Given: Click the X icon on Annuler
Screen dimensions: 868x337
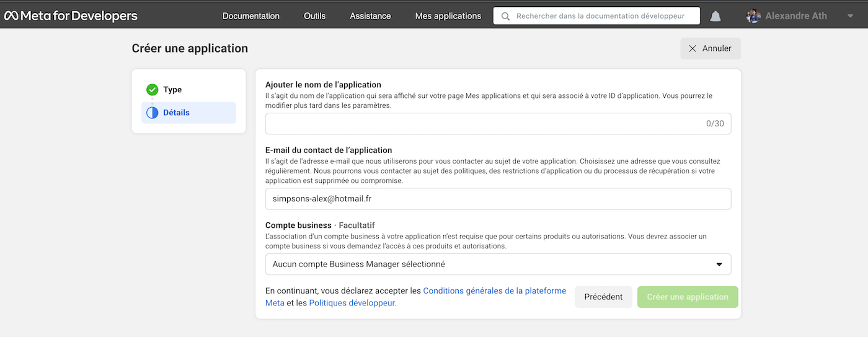Looking at the screenshot, I should coord(693,48).
